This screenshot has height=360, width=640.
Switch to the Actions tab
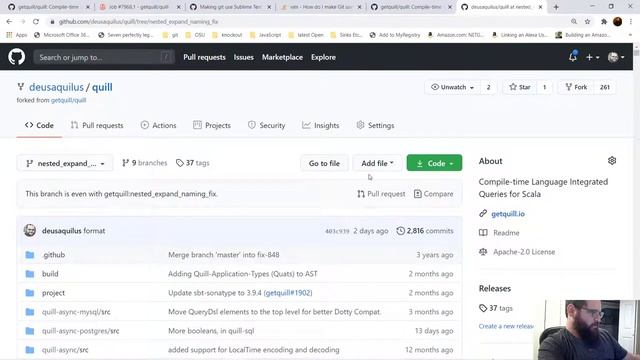click(x=158, y=125)
